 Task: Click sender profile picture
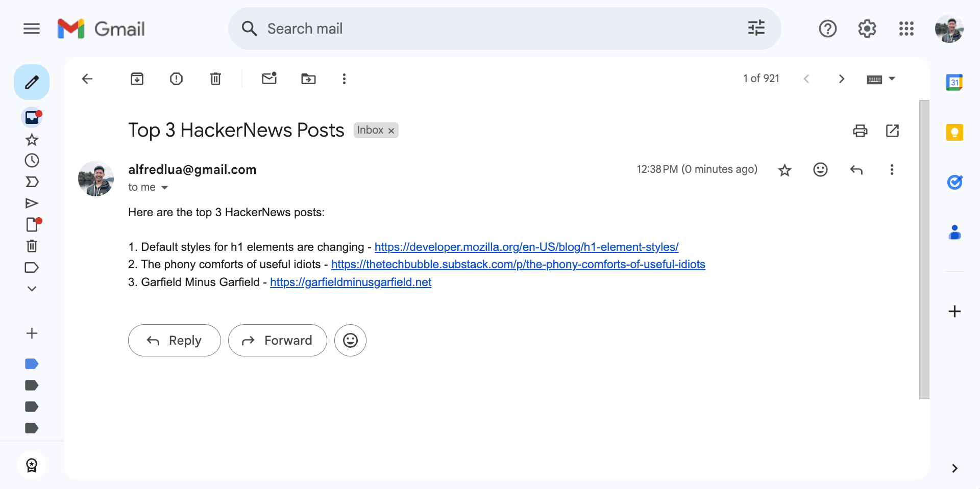96,178
